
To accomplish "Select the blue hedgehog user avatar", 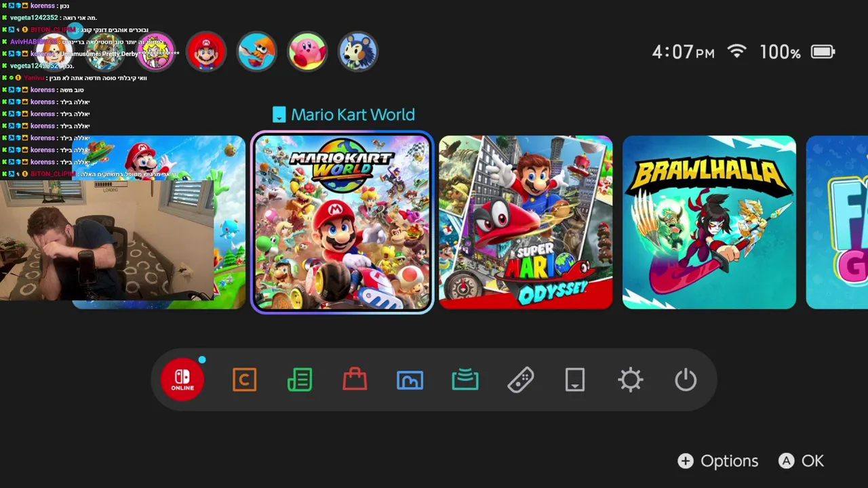I will [357, 52].
